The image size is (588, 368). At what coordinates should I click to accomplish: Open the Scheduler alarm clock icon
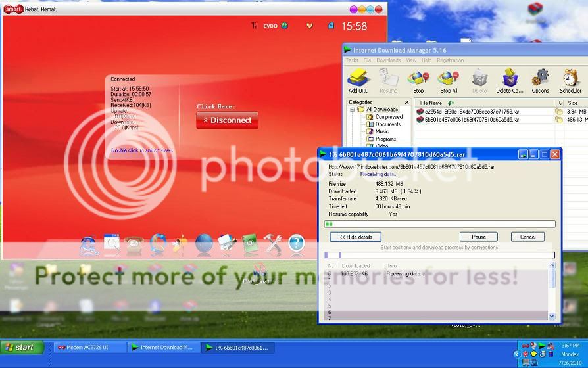(570, 81)
